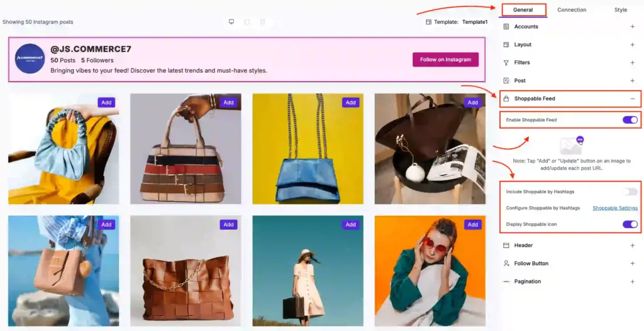Click the 5 Followers count

coord(97,60)
